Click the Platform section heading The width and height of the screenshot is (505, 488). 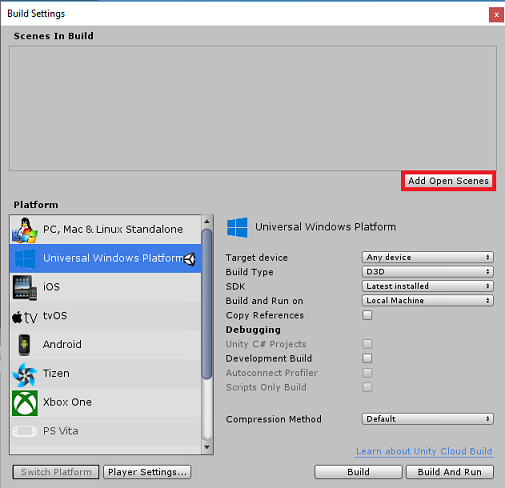[36, 205]
